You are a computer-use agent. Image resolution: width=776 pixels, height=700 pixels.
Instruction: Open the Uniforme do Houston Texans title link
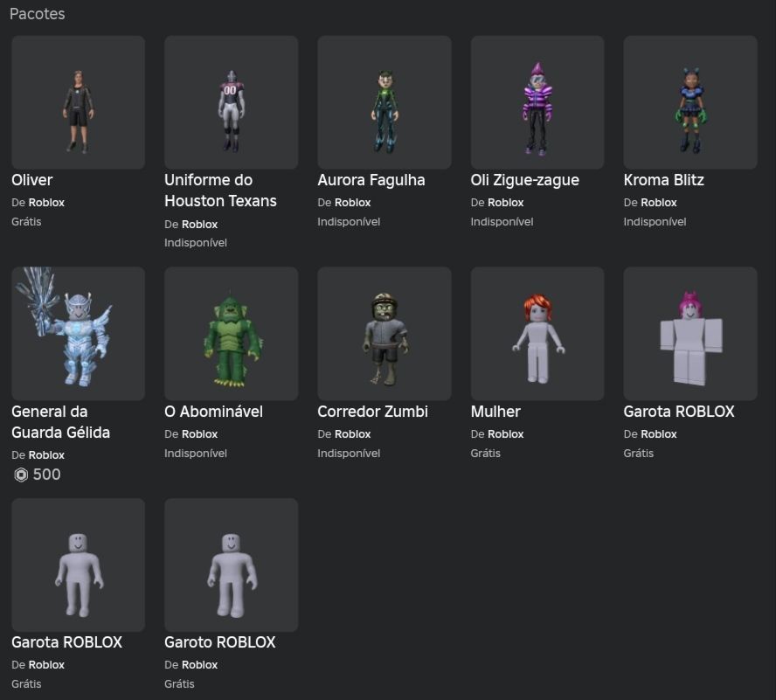[220, 191]
